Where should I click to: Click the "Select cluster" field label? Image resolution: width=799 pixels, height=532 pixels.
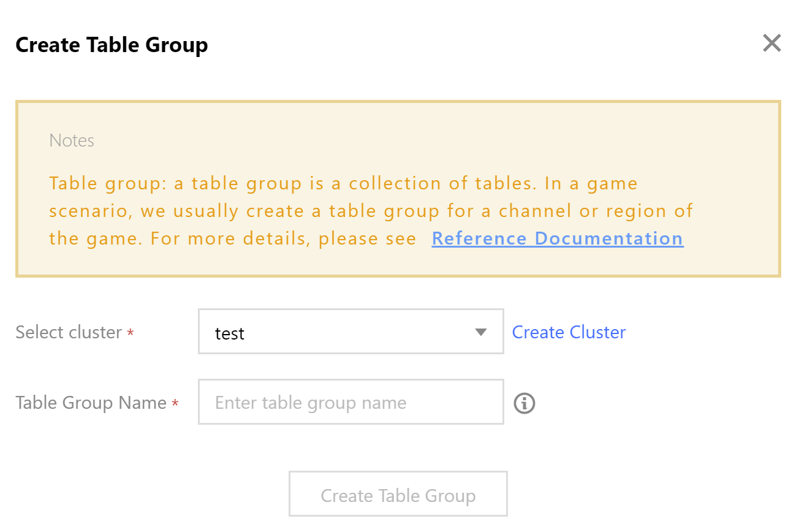[x=69, y=332]
